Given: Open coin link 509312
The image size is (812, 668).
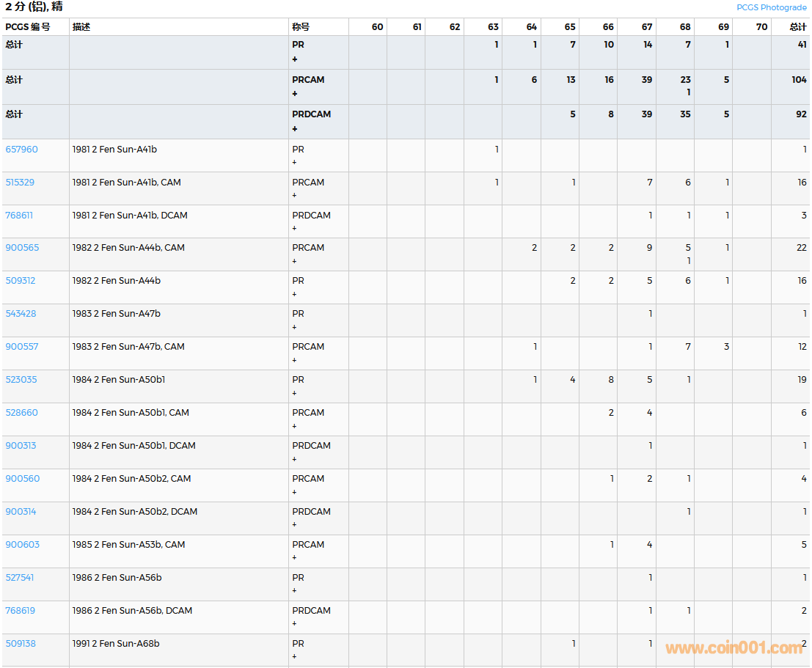Looking at the screenshot, I should (21, 281).
